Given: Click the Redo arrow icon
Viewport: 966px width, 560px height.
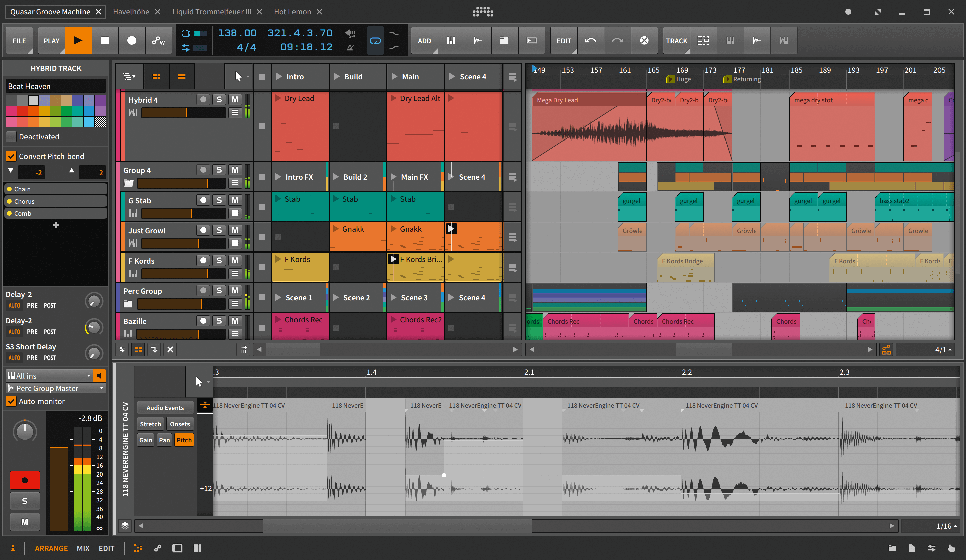Looking at the screenshot, I should pyautogui.click(x=617, y=40).
